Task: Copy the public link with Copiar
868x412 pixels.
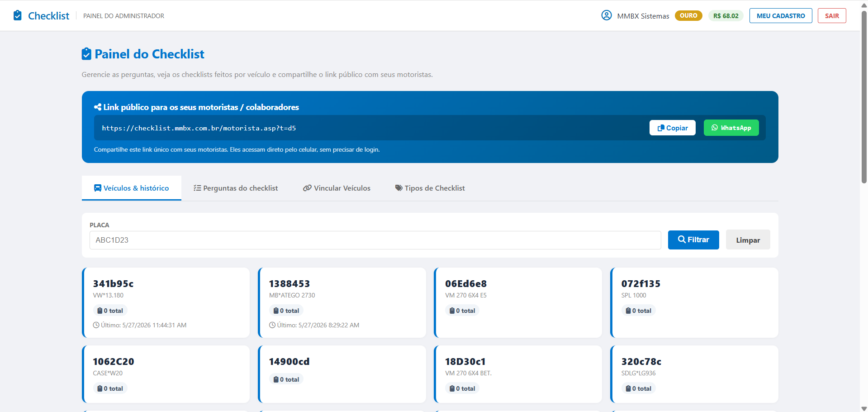Action: [x=673, y=128]
